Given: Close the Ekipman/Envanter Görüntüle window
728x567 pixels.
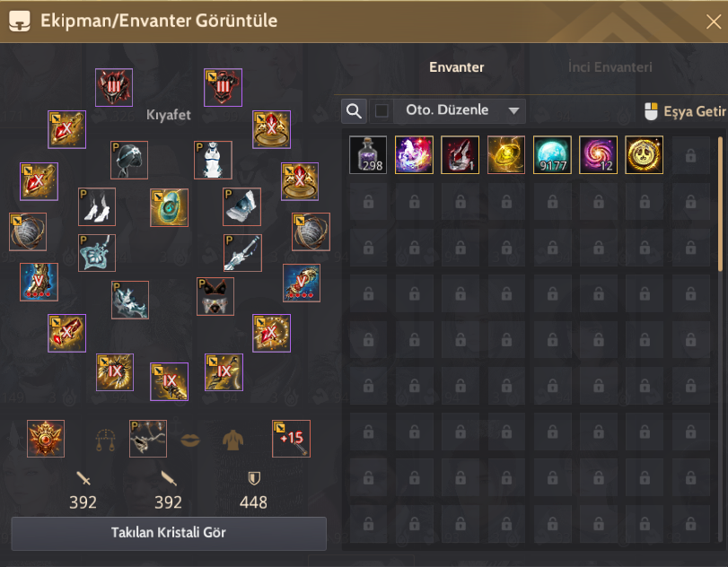Looking at the screenshot, I should (713, 22).
